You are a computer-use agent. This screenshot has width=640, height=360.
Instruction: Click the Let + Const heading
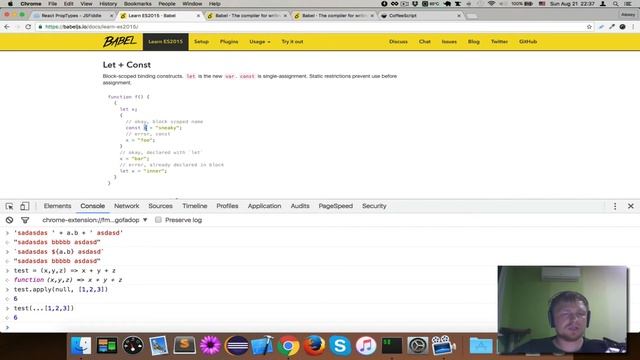pyautogui.click(x=127, y=64)
